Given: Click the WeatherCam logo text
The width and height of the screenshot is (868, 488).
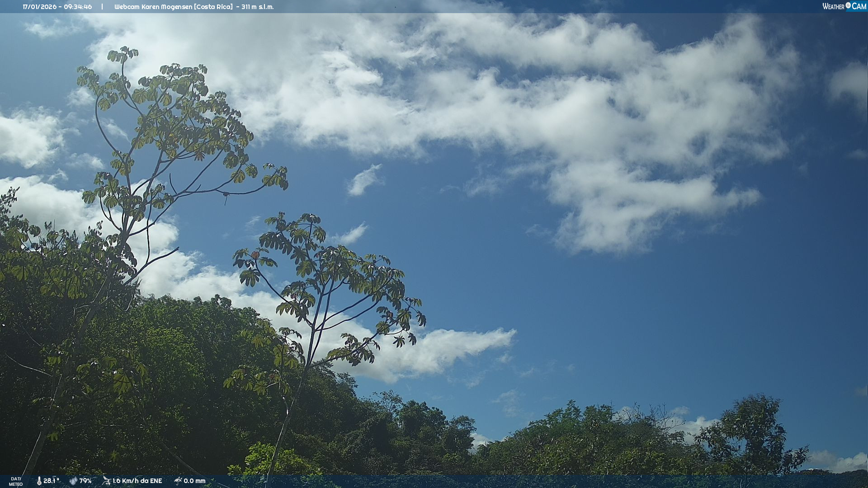Looking at the screenshot, I should [834, 6].
